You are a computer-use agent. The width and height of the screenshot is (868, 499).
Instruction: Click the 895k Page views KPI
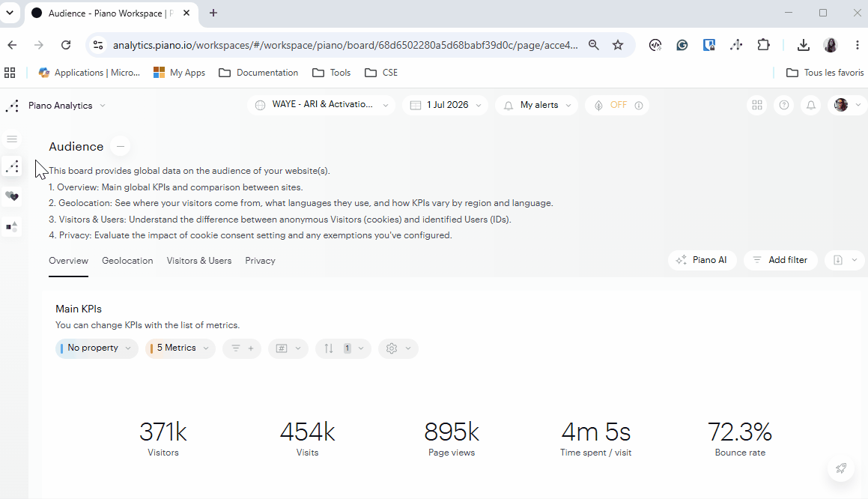(x=452, y=439)
